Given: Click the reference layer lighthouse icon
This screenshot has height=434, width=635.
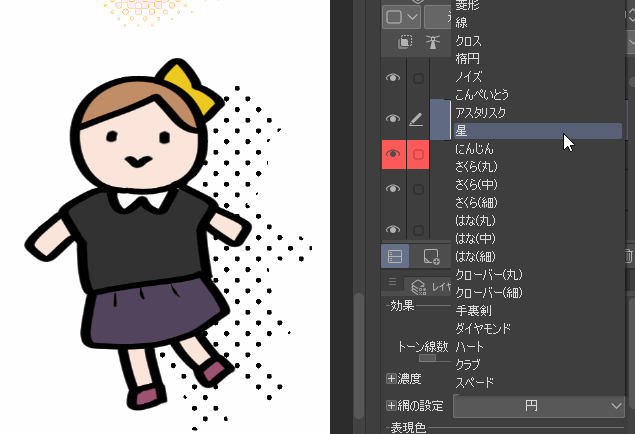Looking at the screenshot, I should (432, 42).
